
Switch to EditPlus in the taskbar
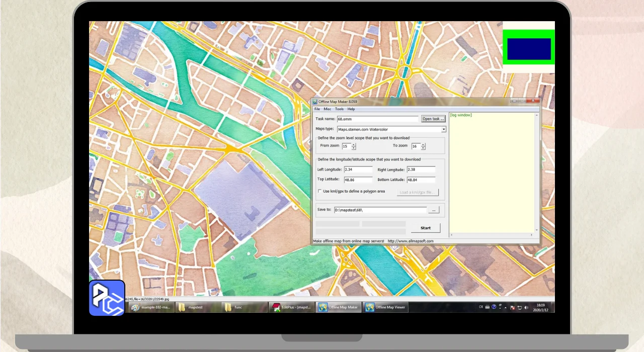pos(291,307)
